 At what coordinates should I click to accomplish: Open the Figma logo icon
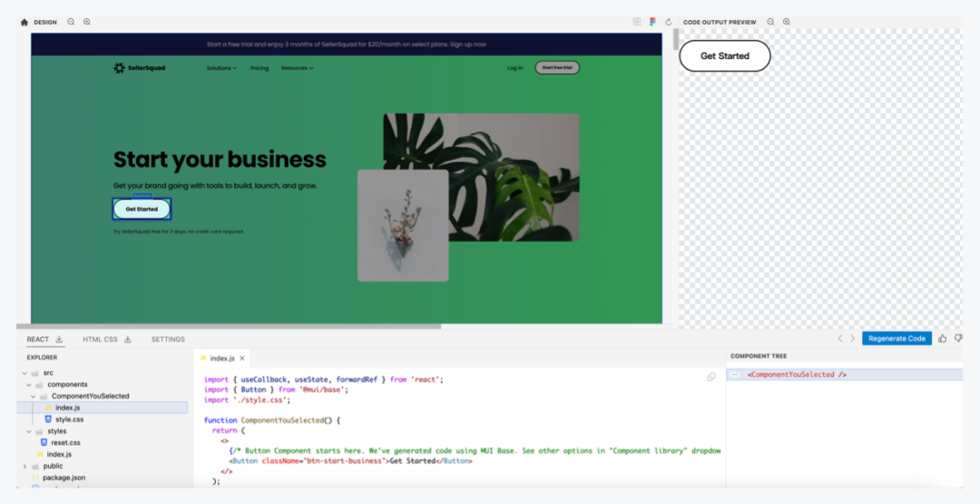pos(652,22)
